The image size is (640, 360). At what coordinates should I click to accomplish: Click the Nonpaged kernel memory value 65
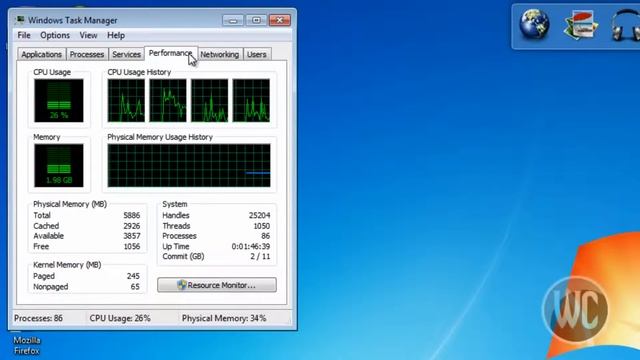135,287
